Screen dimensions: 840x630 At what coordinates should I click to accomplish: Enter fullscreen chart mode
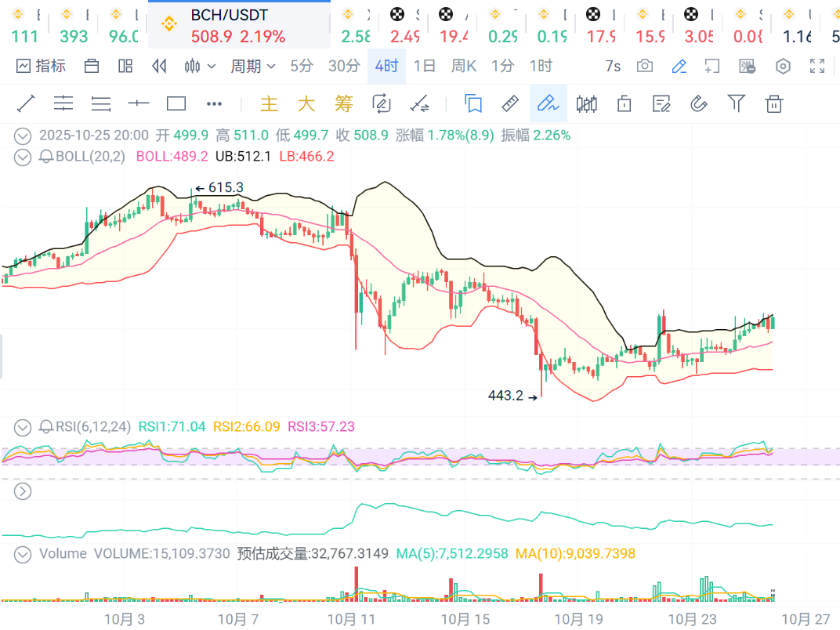pos(817,67)
